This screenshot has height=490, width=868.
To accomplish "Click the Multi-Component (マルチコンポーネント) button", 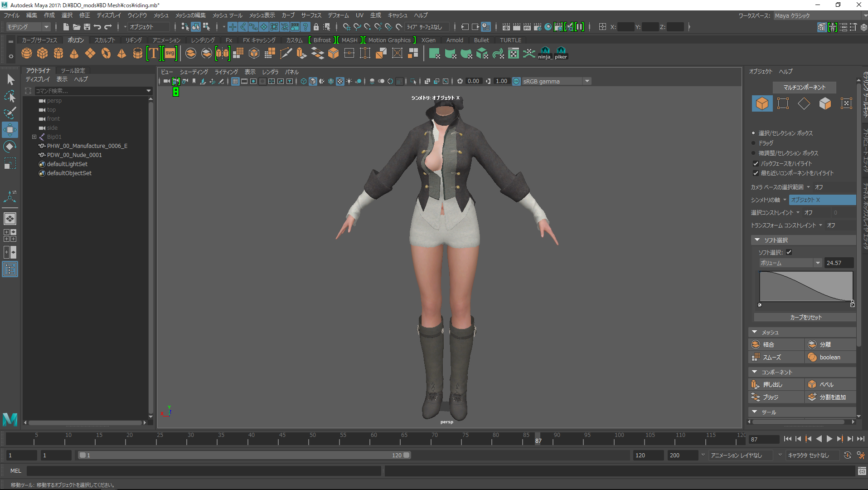I will (804, 87).
